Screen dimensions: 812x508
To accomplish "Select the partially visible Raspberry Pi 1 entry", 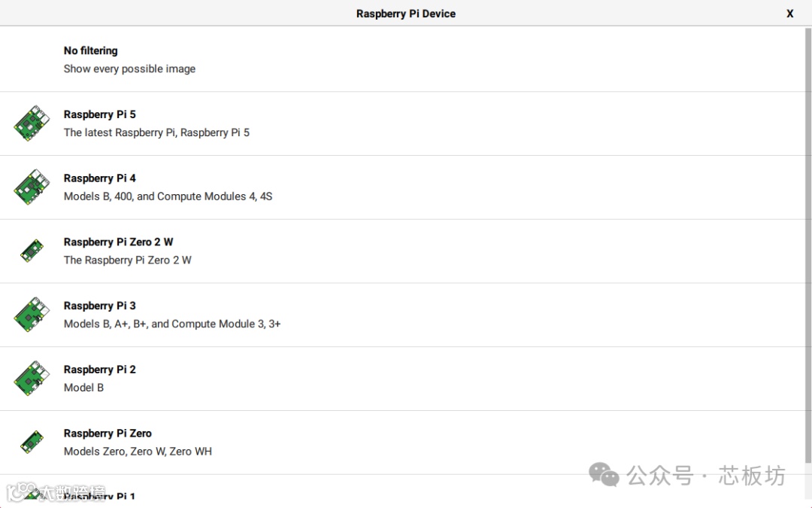I will pos(402,491).
